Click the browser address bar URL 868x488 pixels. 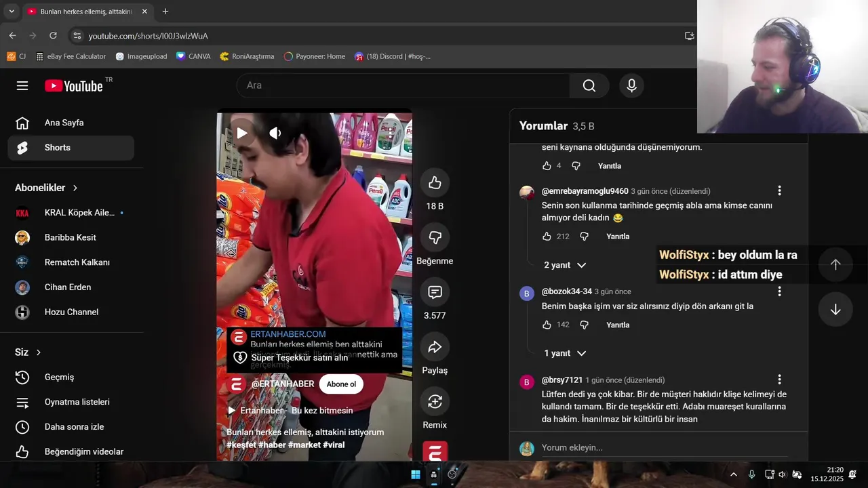148,36
